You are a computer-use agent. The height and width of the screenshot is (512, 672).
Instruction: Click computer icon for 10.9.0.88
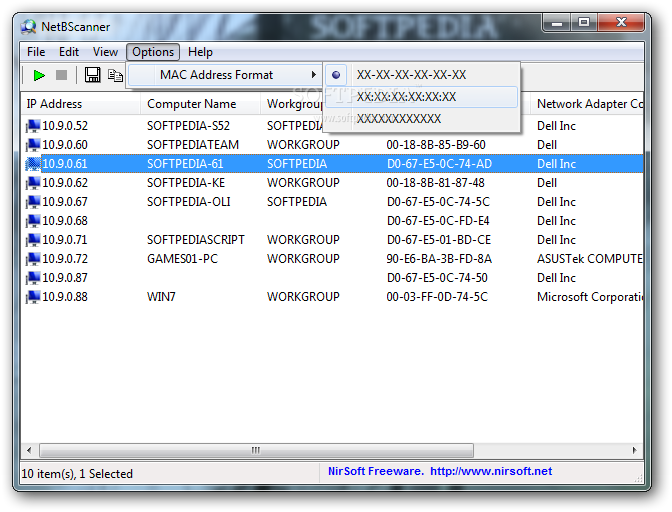click(x=33, y=297)
